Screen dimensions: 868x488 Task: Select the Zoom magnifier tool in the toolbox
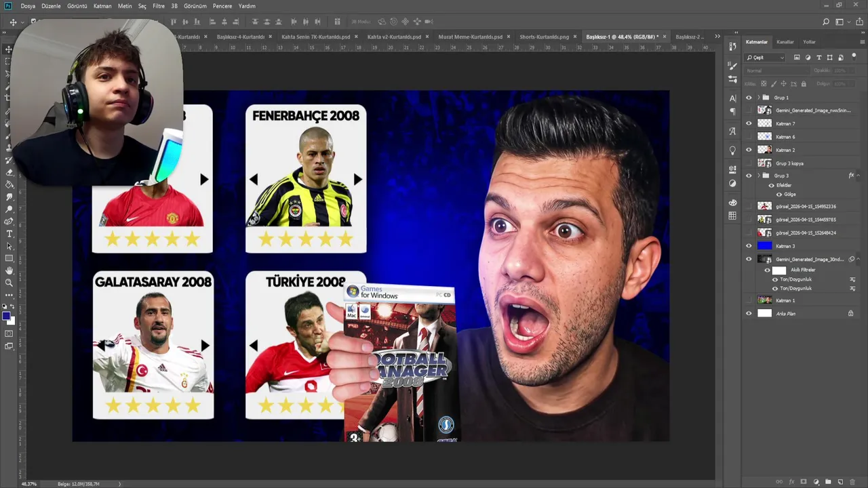click(9, 283)
